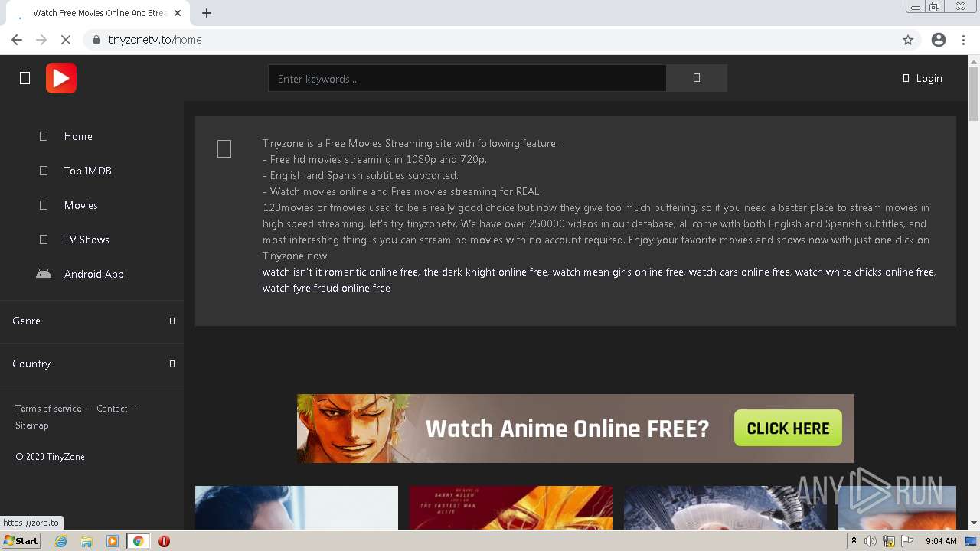Open the sidebar hamburger menu icon
The height and width of the screenshot is (551, 980).
coord(24,78)
